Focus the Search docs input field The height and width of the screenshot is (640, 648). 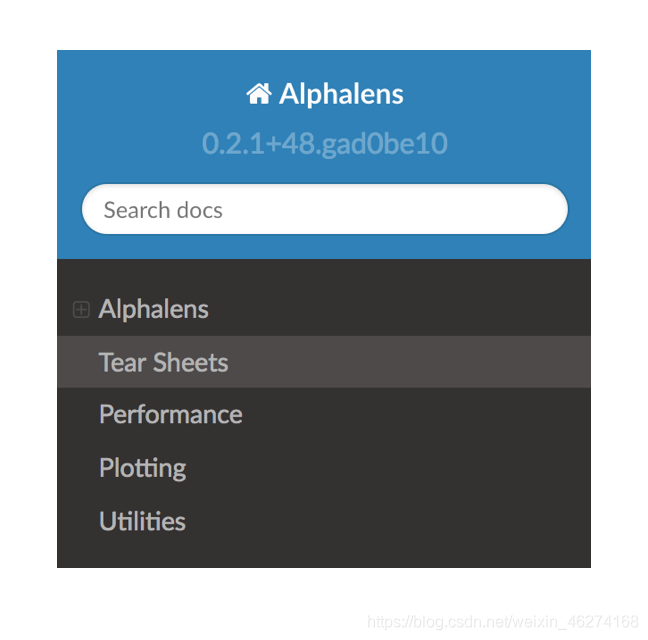[324, 210]
